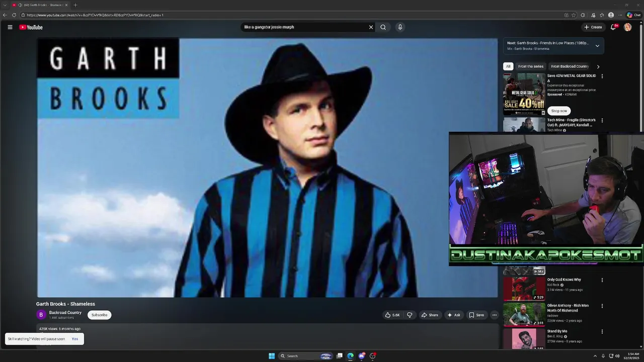Screen dimensions: 644x362
Task: Close the Garth Brooks browser tab
Action: pyautogui.click(x=66, y=5)
